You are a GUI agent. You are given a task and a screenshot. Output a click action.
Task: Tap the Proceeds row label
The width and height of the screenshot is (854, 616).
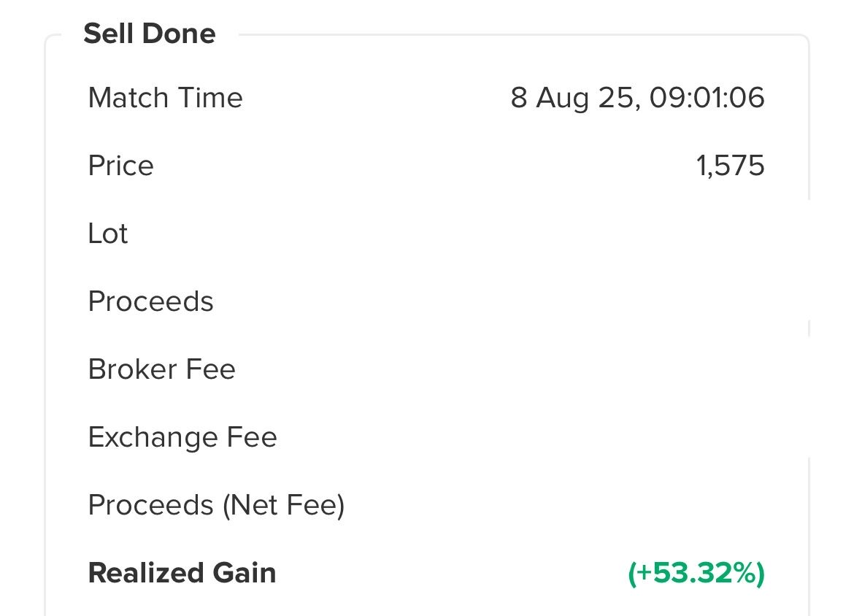(x=151, y=301)
